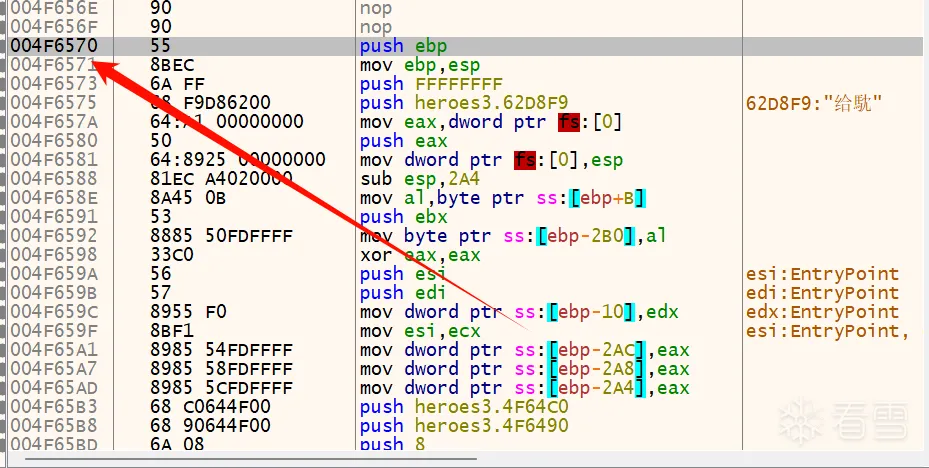Click the 62D8F9 string comment

[x=816, y=103]
